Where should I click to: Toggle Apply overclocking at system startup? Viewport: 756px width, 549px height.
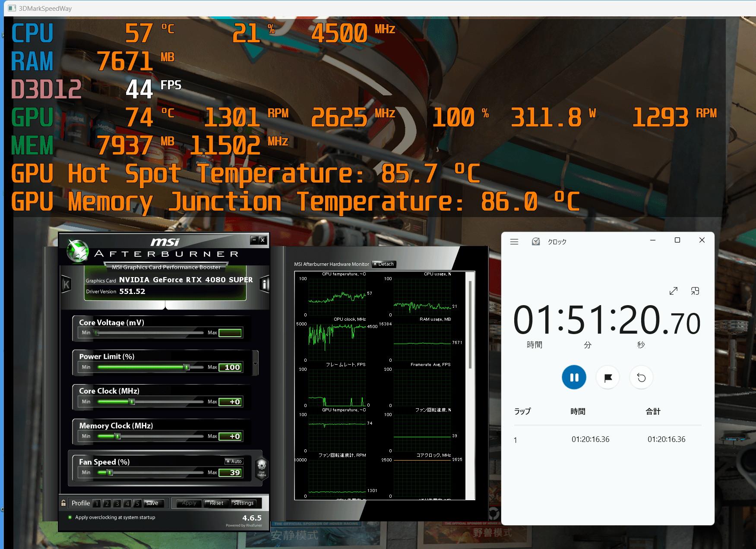pos(70,517)
